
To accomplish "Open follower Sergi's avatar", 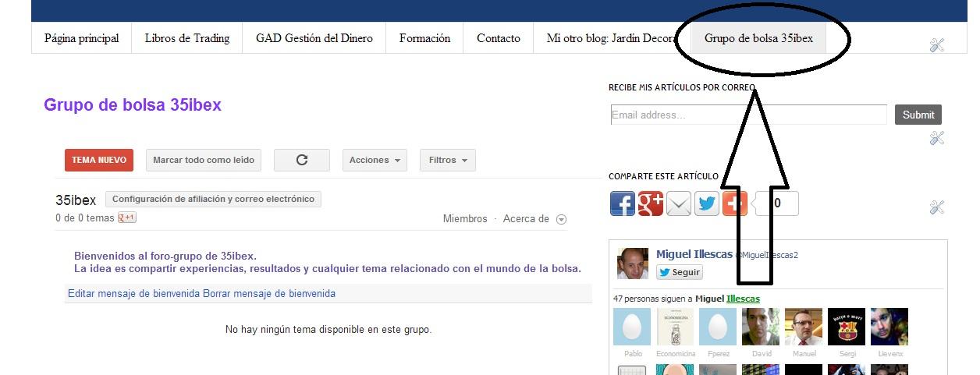I will click(x=847, y=327).
